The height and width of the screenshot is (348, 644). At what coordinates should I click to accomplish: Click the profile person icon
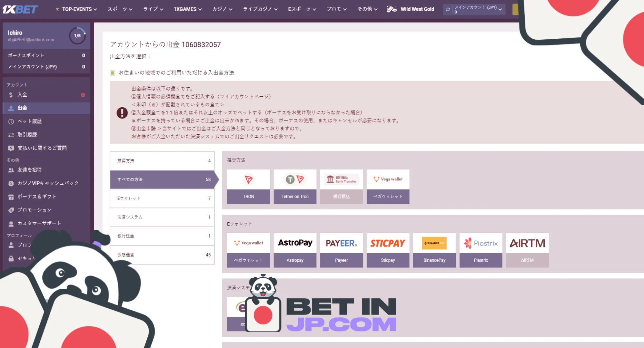[x=11, y=245]
